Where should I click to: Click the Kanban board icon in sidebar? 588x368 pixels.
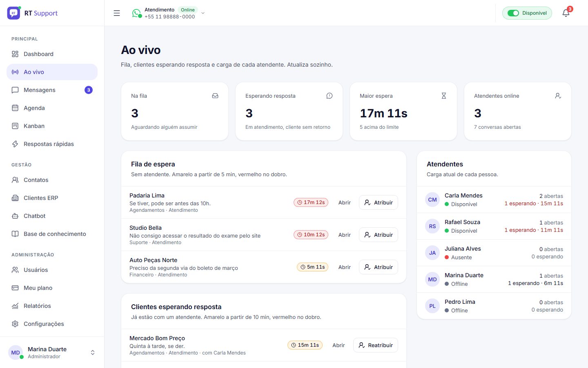tap(15, 126)
